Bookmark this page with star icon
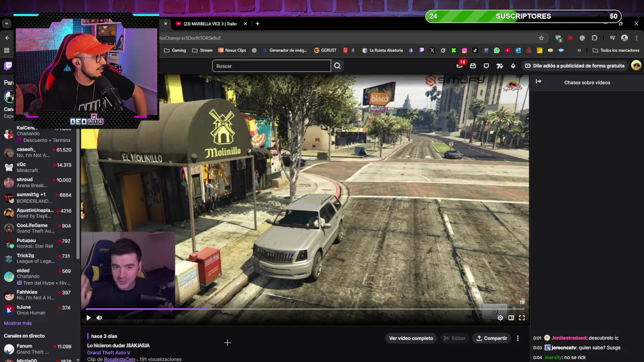Screen dimensions: 644x362 coord(541,38)
